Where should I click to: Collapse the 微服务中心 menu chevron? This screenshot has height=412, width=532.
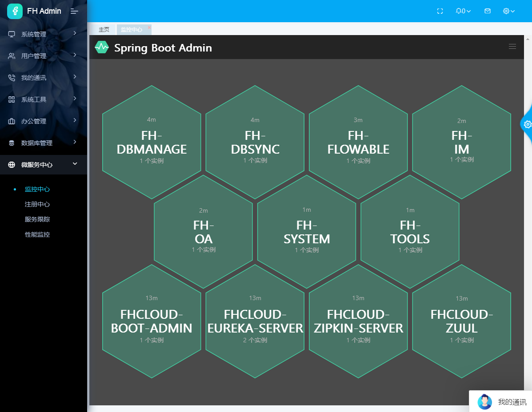[75, 164]
